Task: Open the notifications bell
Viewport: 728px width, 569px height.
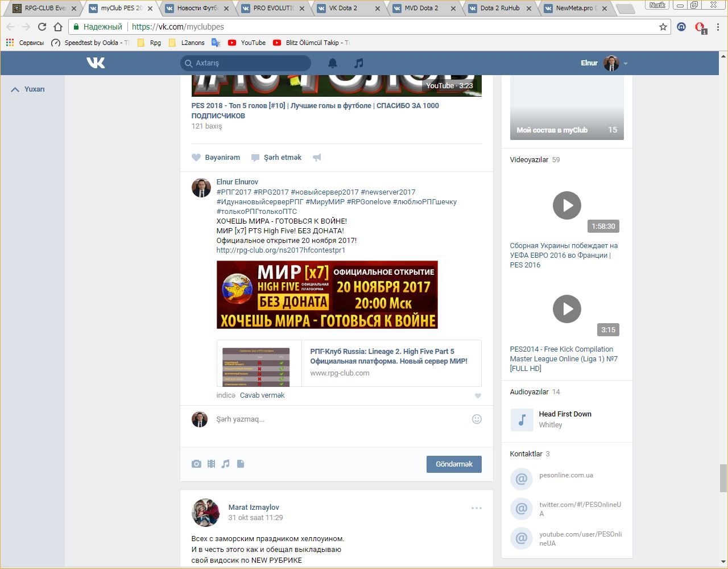Action: click(333, 63)
